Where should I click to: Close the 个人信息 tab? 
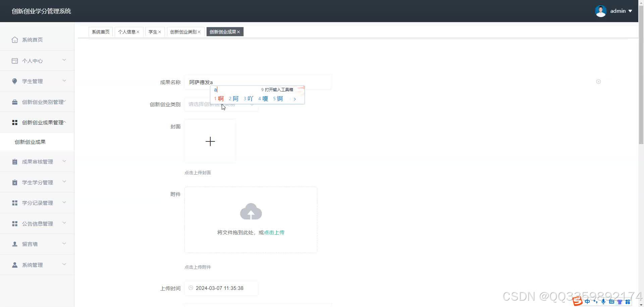click(x=138, y=32)
